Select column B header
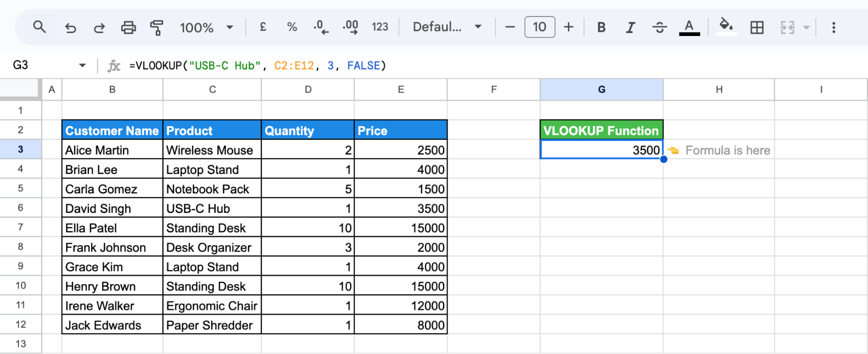The height and width of the screenshot is (354, 868). 112,89
